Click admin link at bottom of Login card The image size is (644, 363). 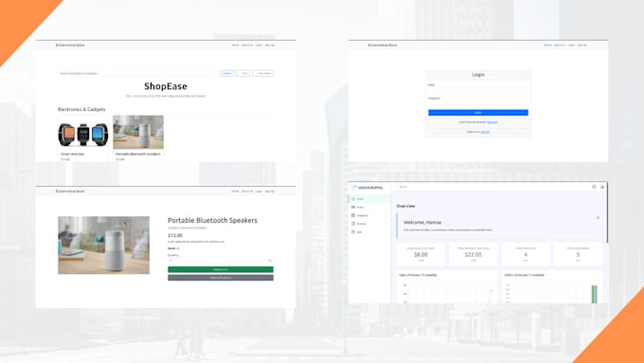[485, 132]
